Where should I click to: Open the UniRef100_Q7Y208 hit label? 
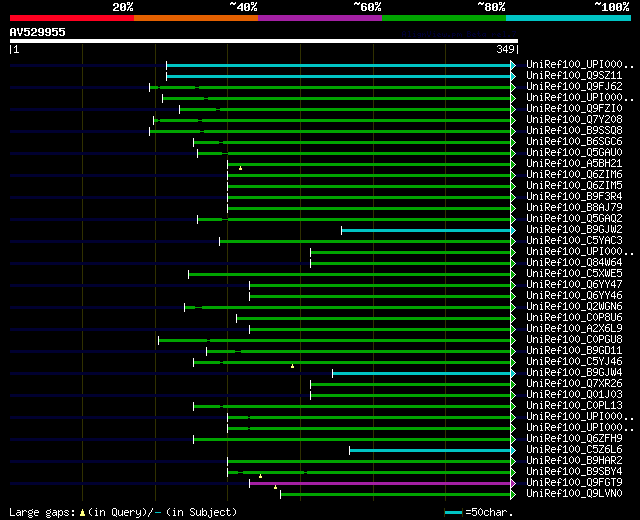coord(574,120)
